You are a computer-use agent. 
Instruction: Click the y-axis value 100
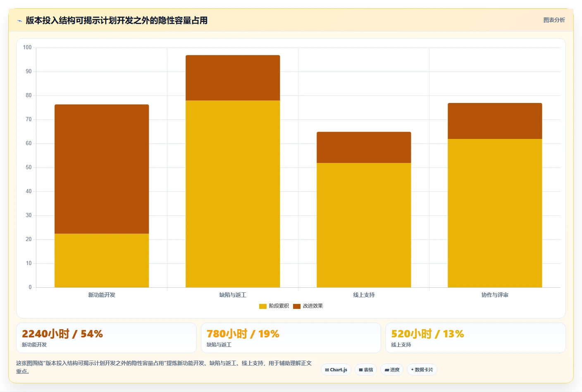pyautogui.click(x=27, y=48)
